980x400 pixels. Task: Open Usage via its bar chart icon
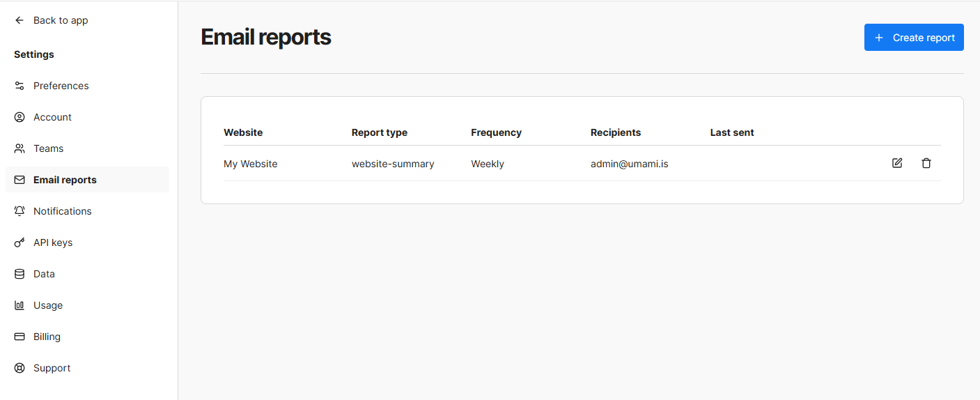coord(20,305)
